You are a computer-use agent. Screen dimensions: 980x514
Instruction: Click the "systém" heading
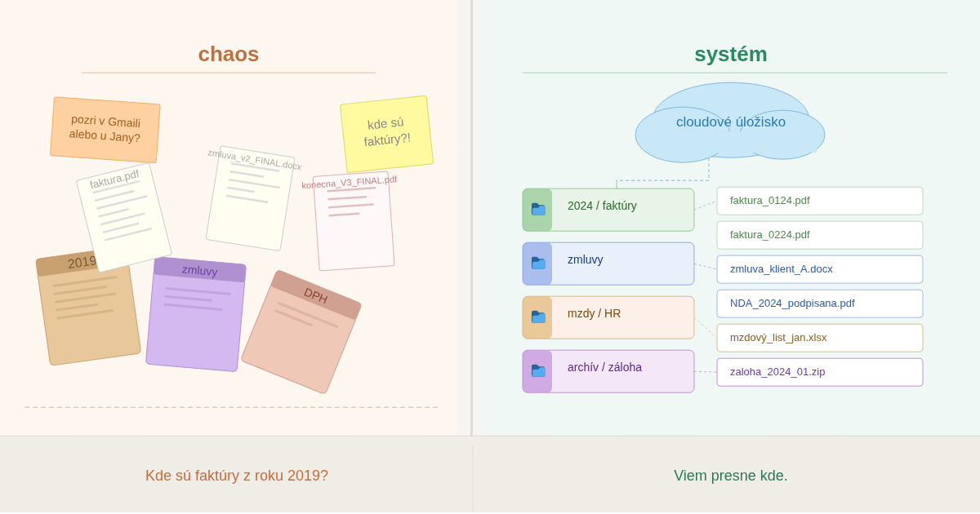[x=730, y=54]
